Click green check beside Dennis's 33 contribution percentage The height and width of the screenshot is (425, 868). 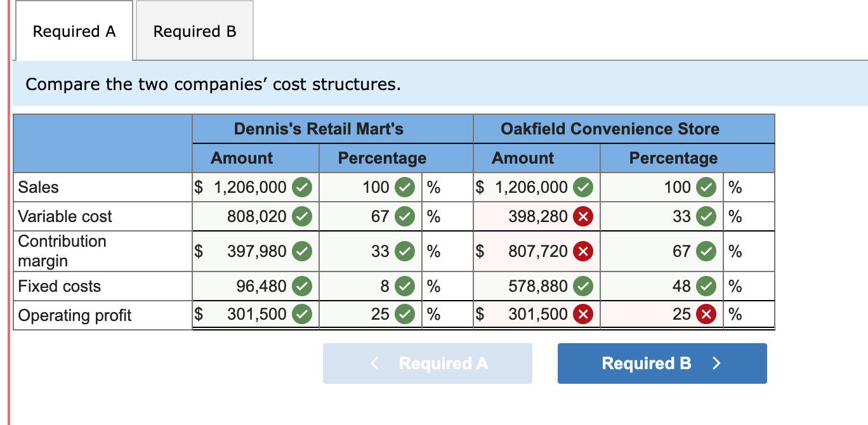point(404,252)
